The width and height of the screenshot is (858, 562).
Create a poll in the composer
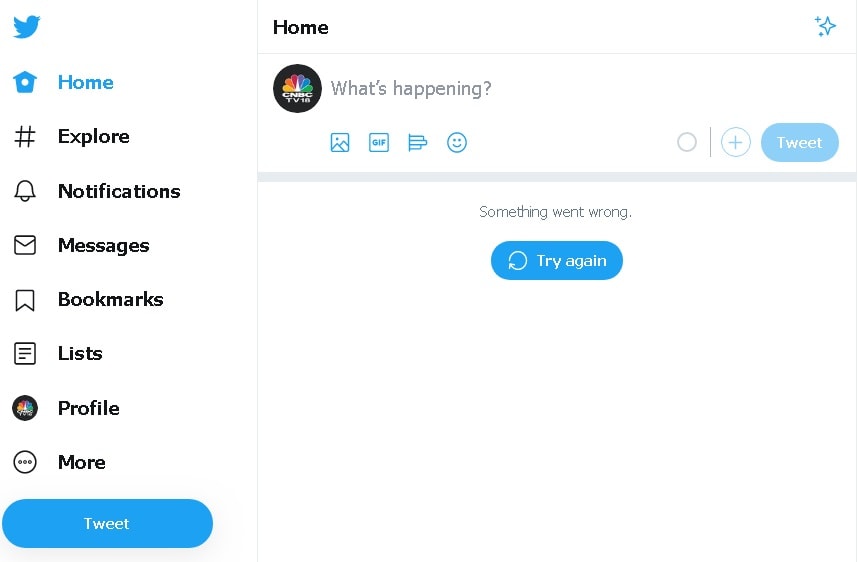click(x=418, y=143)
